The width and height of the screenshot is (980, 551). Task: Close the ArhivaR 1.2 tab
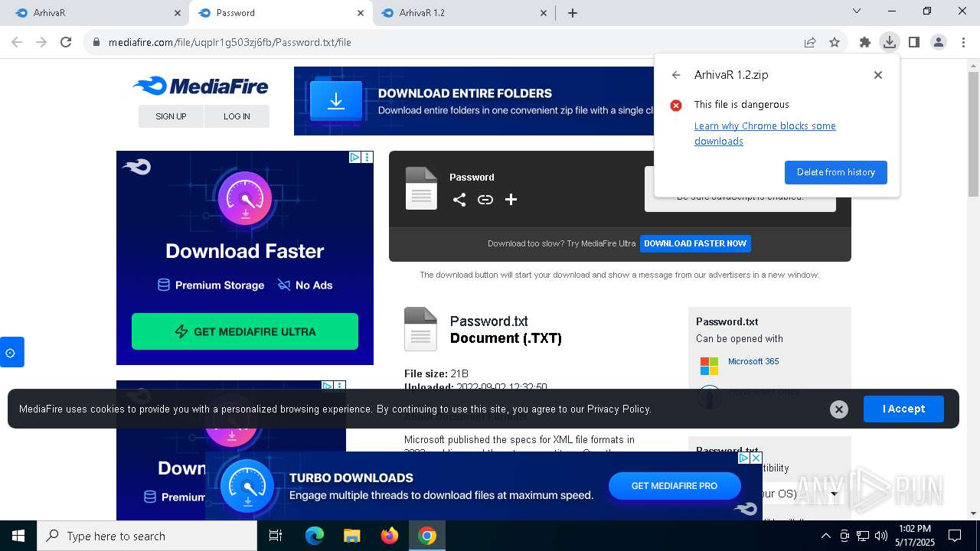pyautogui.click(x=544, y=13)
